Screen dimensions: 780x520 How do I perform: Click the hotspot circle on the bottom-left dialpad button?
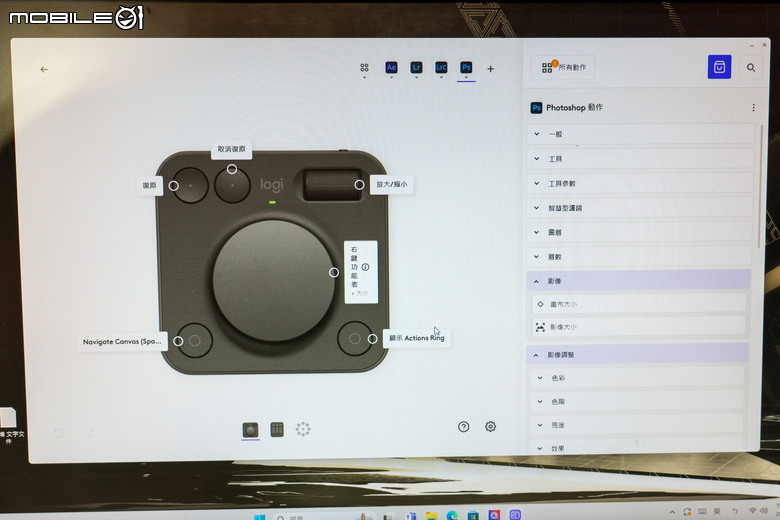pos(178,341)
